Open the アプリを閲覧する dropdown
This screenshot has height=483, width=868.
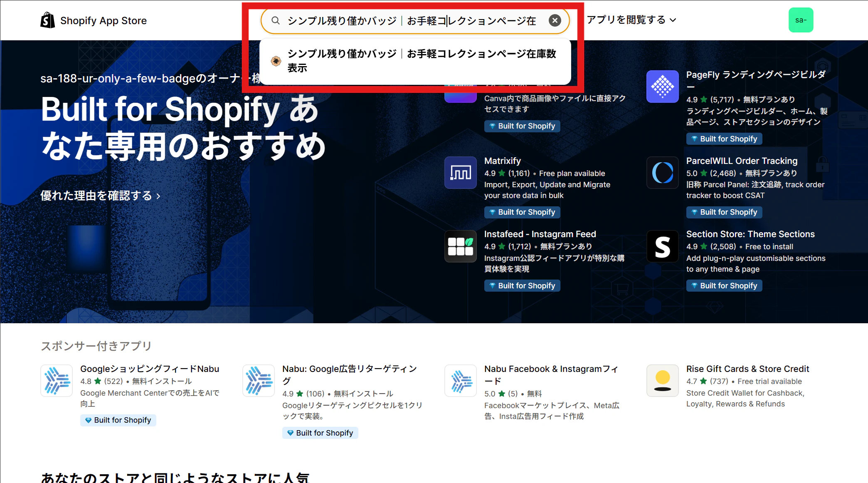click(x=631, y=20)
